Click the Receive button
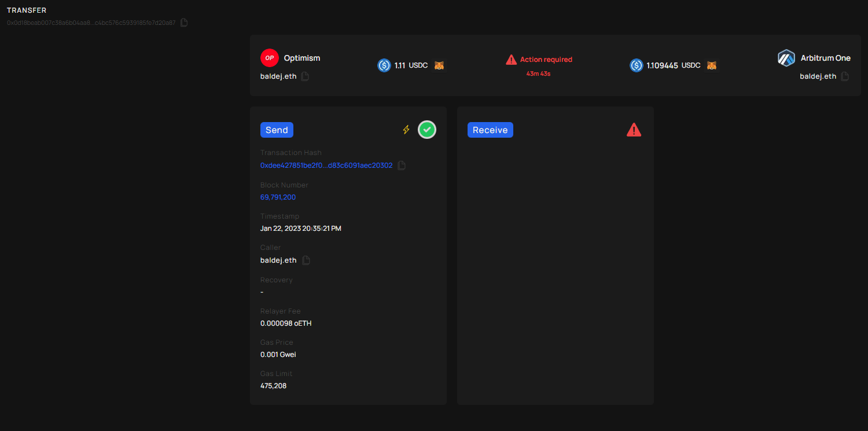Screen dimensions: 868x431 pyautogui.click(x=490, y=130)
